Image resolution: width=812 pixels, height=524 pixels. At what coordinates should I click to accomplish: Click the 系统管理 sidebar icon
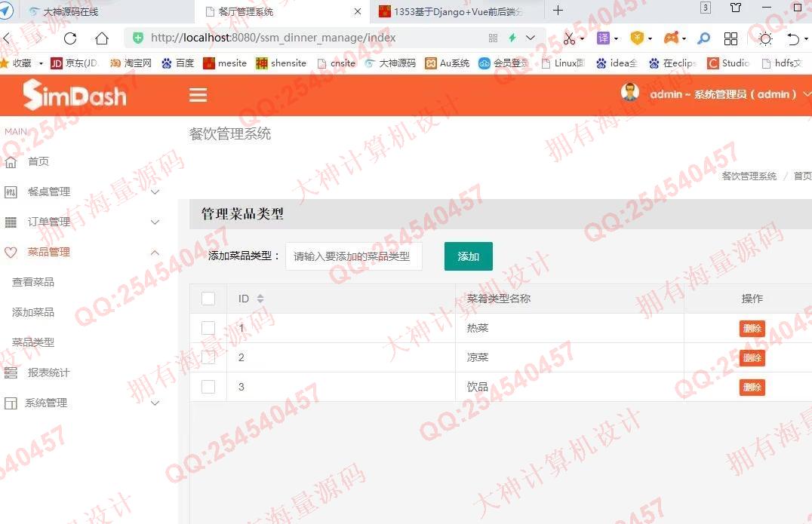[11, 403]
